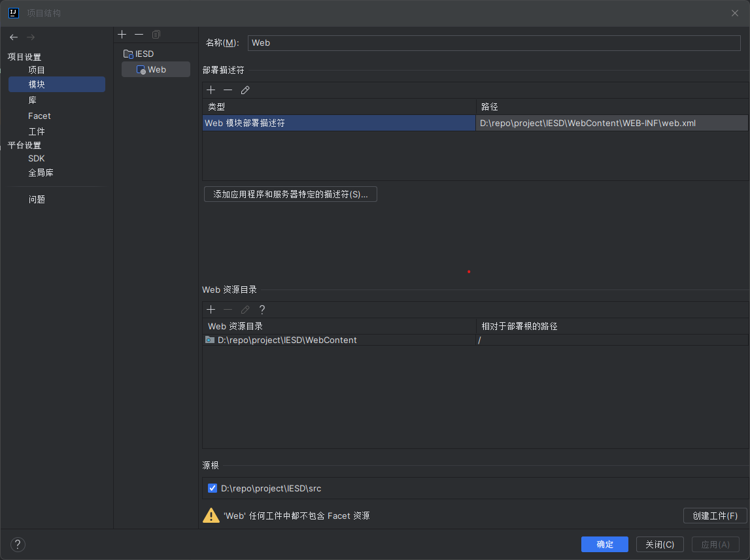This screenshot has width=750, height=560.
Task: Click the folder icon of the WebContent row
Action: [x=209, y=340]
